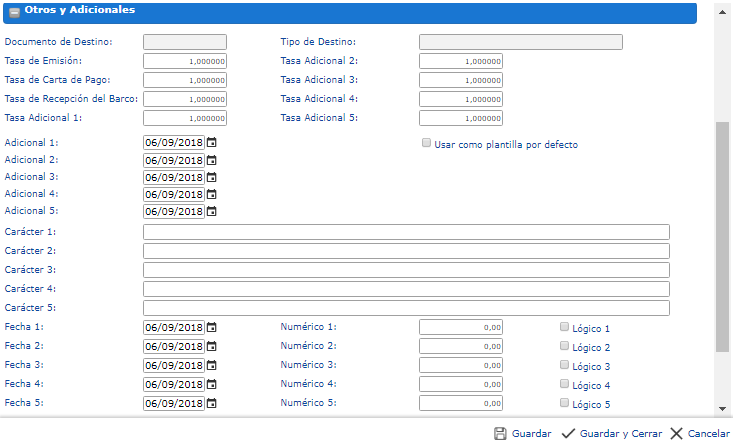
Task: Click the Adicional 1 date field
Action: coord(174,143)
